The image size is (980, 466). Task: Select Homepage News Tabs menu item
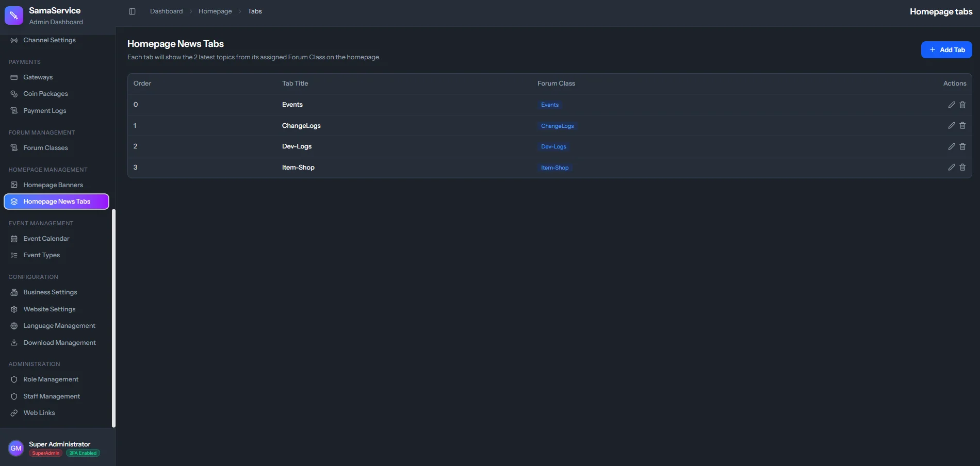(x=57, y=202)
